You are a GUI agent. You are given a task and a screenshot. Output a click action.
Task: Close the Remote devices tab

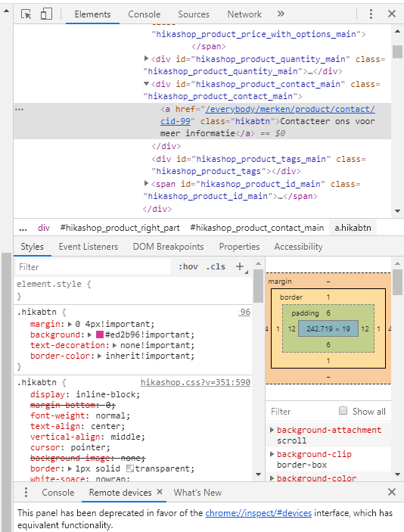pyautogui.click(x=160, y=492)
